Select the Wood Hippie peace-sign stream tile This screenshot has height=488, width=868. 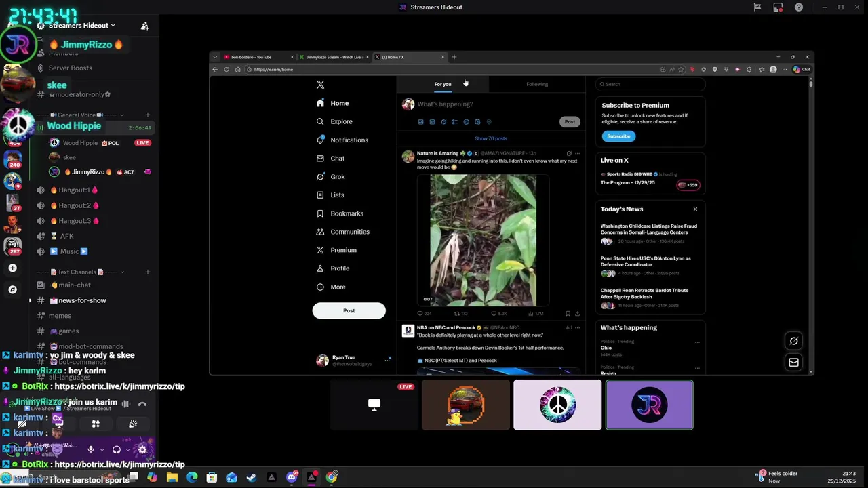557,405
